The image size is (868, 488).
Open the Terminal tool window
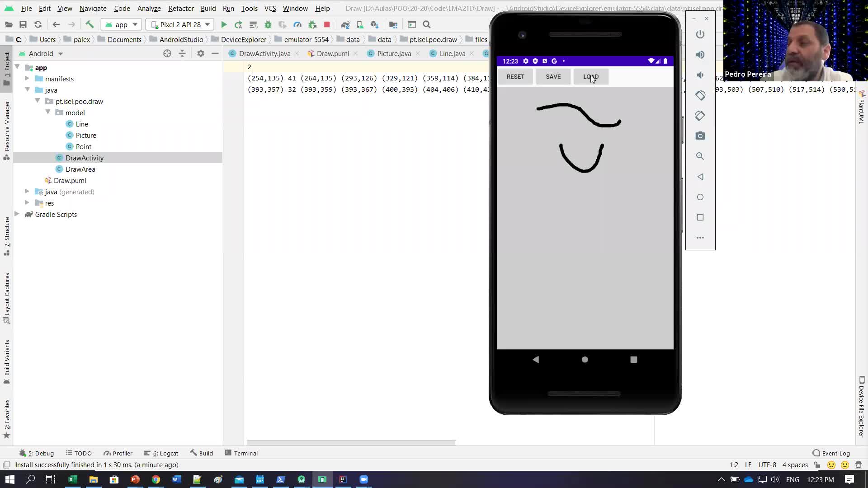pyautogui.click(x=241, y=453)
